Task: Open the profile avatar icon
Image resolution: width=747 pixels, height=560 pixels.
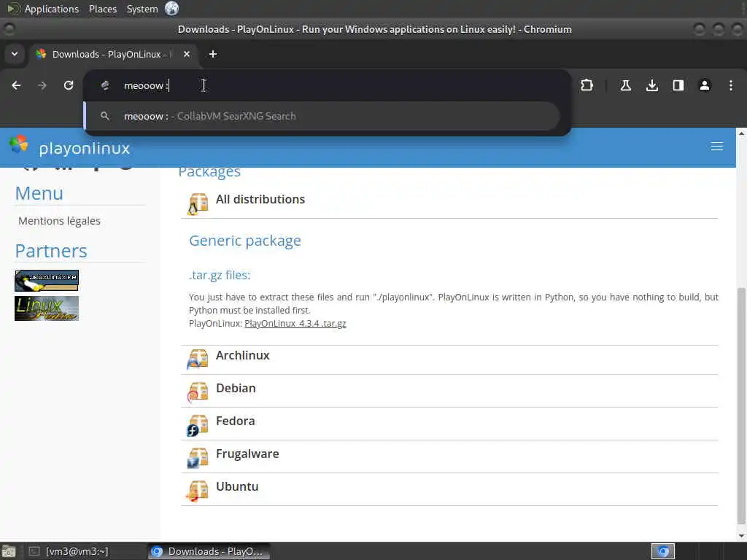Action: click(x=705, y=85)
